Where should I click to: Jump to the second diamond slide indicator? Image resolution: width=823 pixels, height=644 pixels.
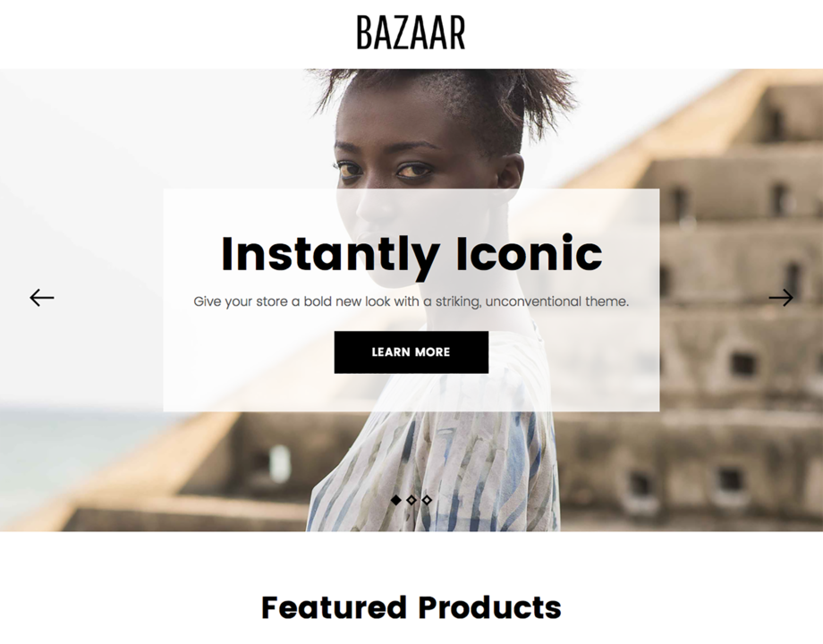[x=411, y=500]
